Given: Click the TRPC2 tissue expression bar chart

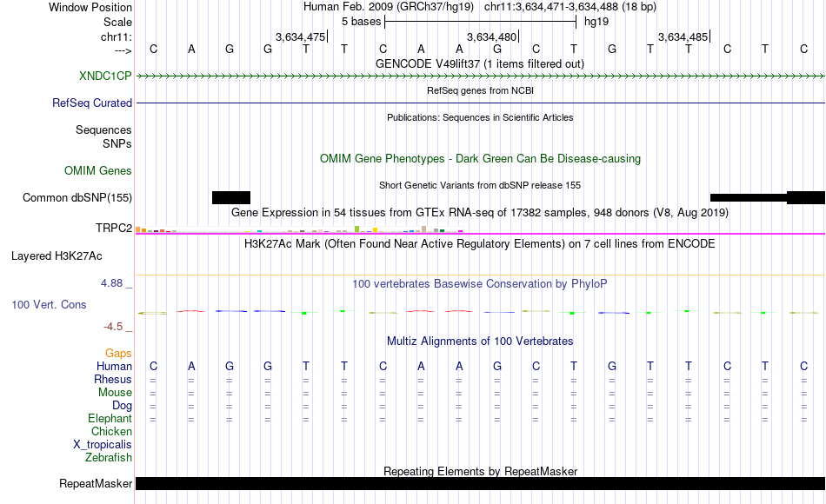Looking at the screenshot, I should [x=299, y=229].
